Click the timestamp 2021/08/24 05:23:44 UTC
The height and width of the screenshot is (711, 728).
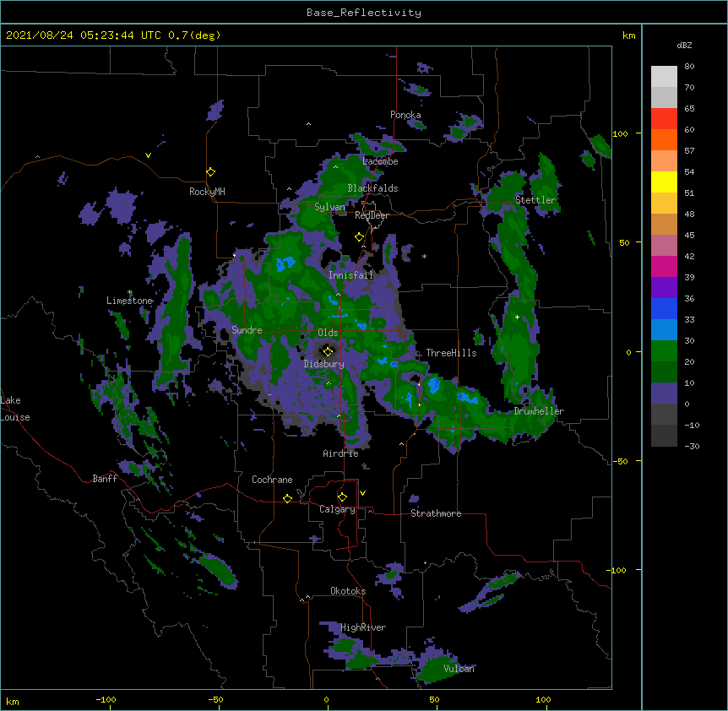84,35
